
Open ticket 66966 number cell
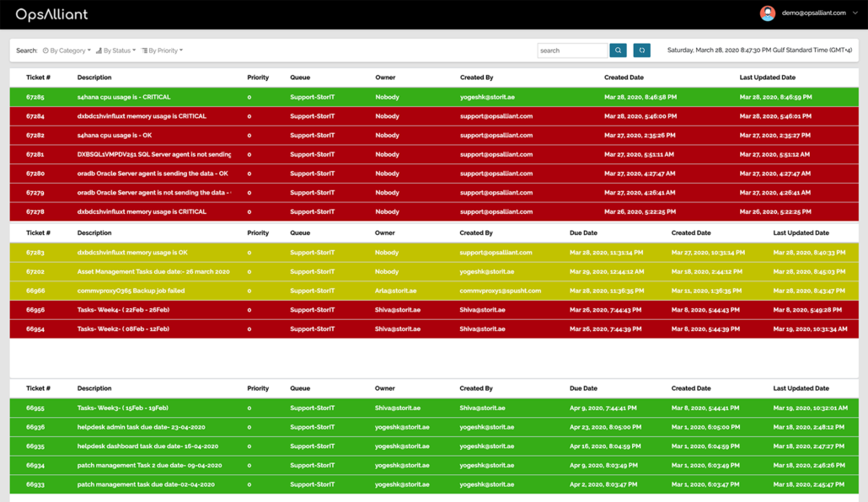pos(35,291)
